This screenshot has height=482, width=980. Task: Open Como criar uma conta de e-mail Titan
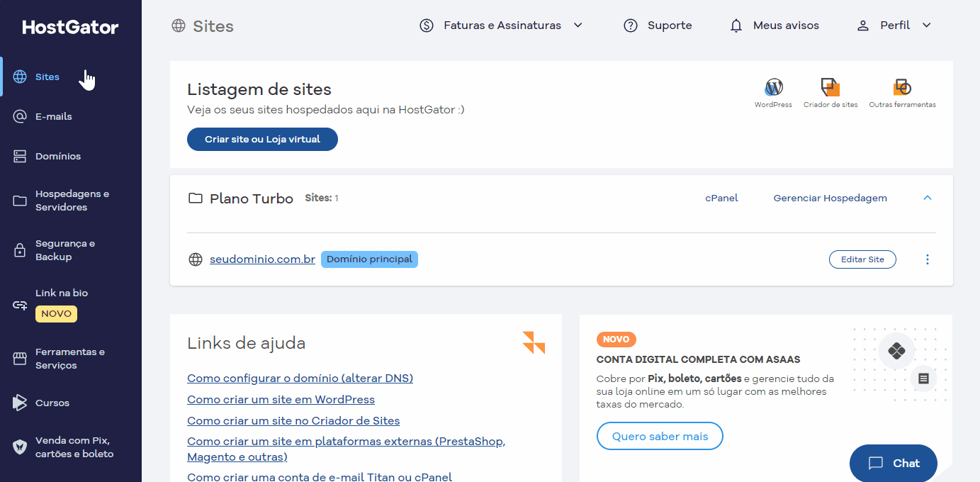(320, 477)
